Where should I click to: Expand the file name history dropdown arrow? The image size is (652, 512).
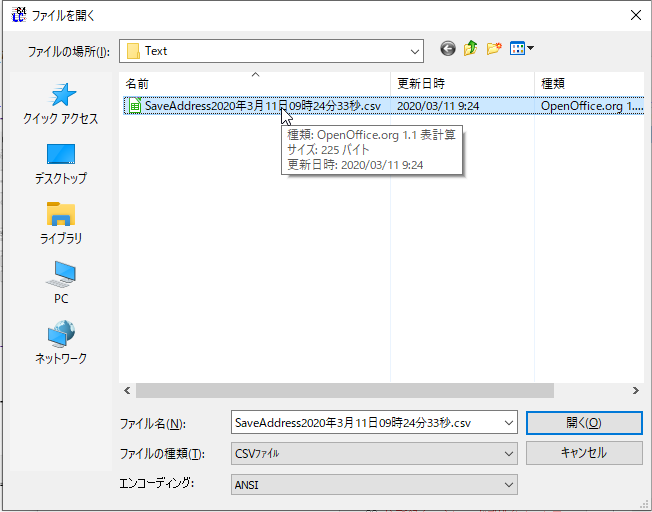point(509,423)
